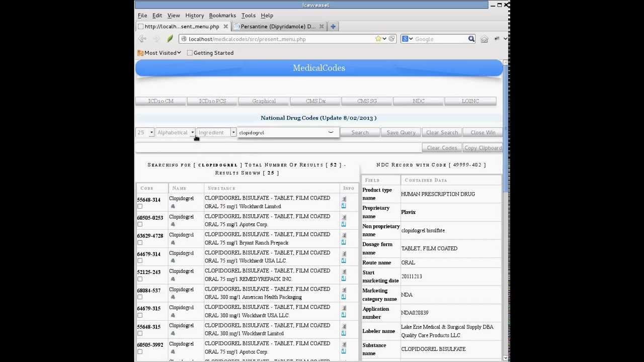The width and height of the screenshot is (644, 362).
Task: Open the Google search engine selector dropdown
Action: tap(407, 39)
